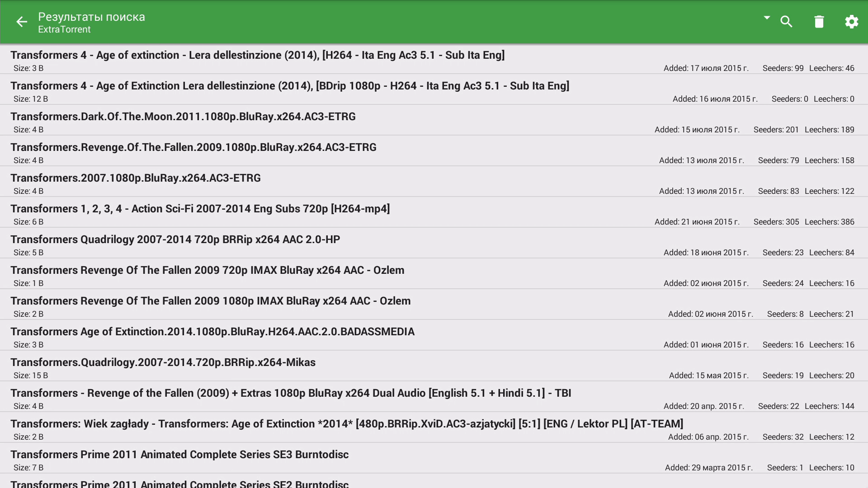Open settings via the gear icon
Viewport: 868px width, 488px height.
852,22
